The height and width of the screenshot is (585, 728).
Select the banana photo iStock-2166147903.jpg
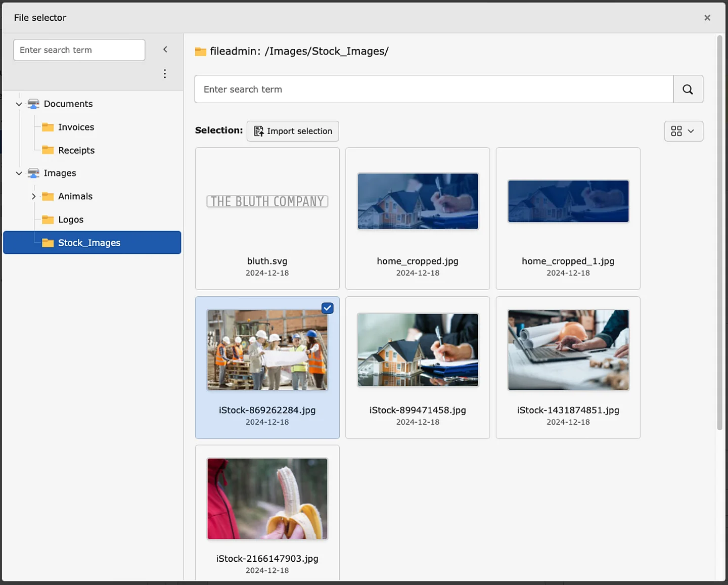267,499
